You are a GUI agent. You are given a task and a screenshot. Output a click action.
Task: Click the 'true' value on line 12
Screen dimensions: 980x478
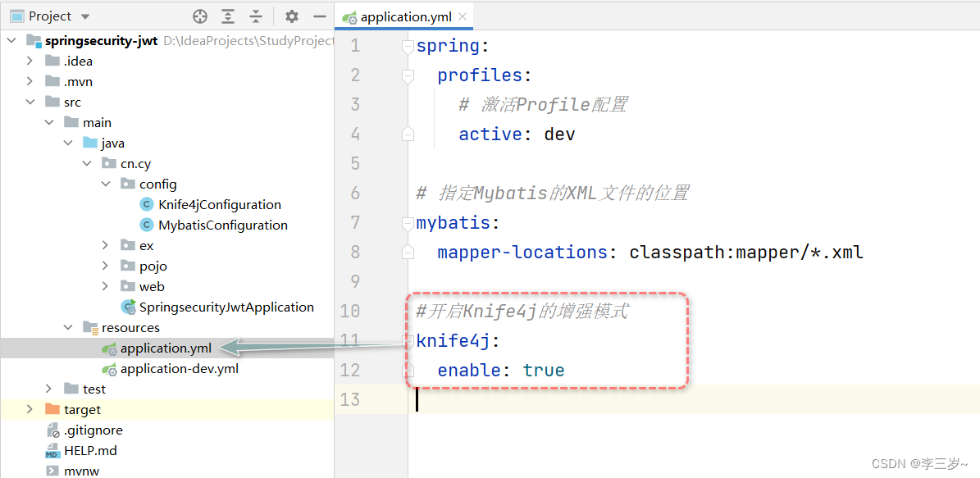tap(544, 371)
